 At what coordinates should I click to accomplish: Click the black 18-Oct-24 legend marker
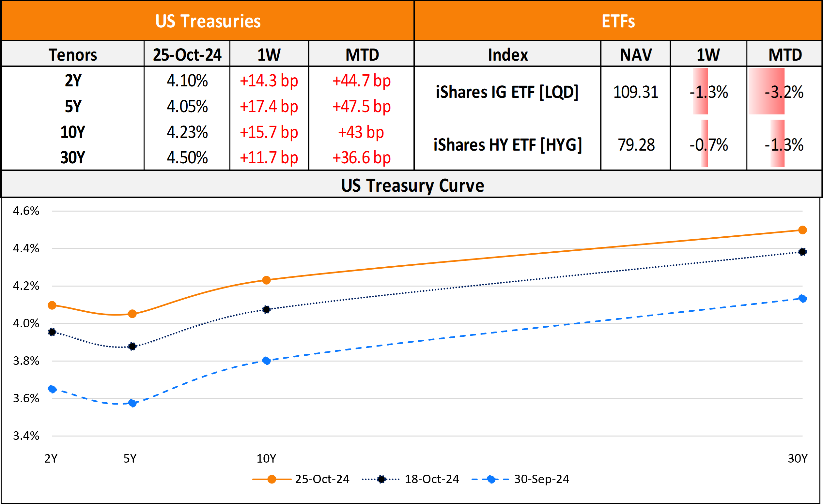coord(381,479)
